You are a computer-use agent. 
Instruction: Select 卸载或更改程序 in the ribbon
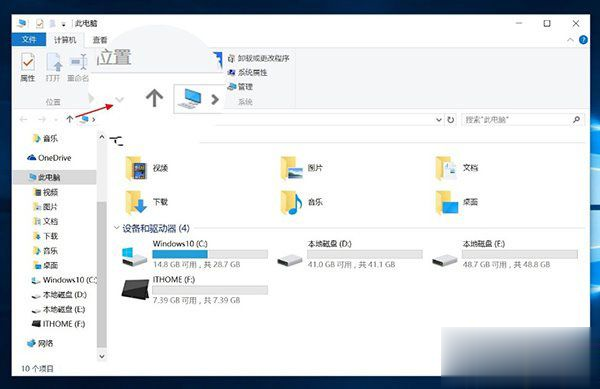click(x=259, y=59)
